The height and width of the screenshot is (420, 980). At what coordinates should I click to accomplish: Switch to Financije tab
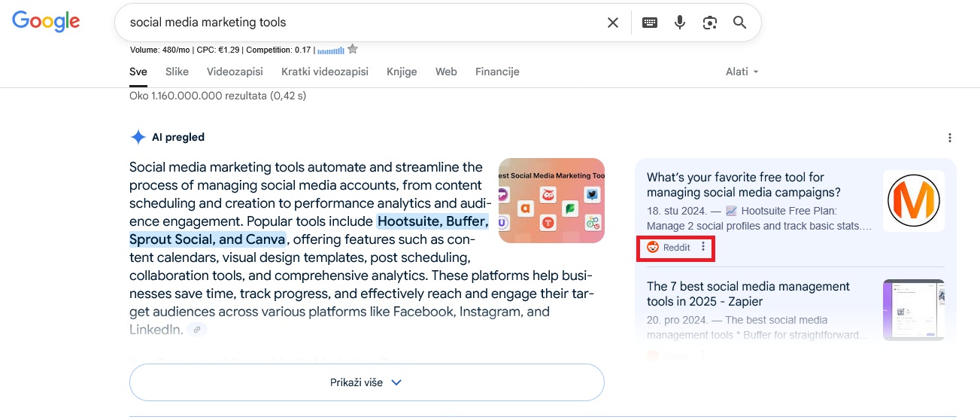(x=497, y=72)
